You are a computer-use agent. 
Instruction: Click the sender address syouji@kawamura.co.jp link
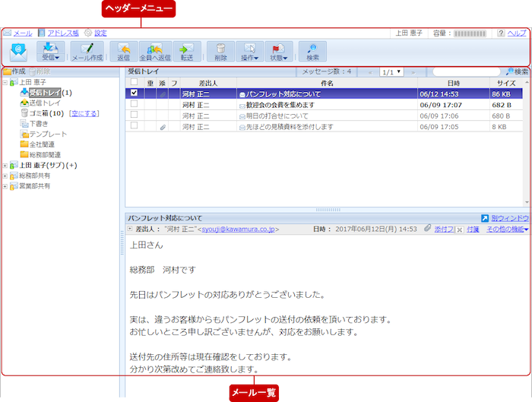237,229
